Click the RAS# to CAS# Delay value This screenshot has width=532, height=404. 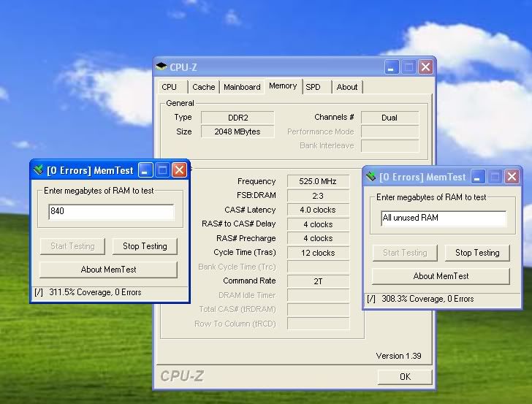pos(319,224)
